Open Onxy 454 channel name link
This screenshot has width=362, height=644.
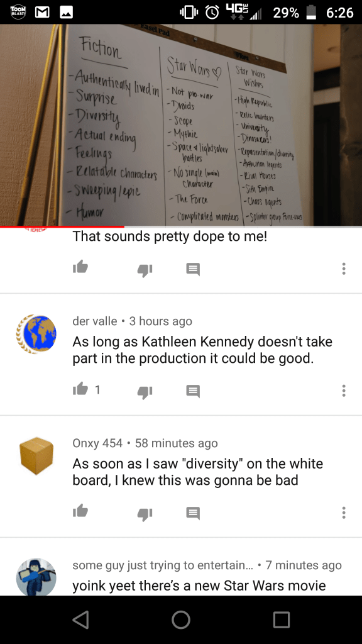coord(97,443)
